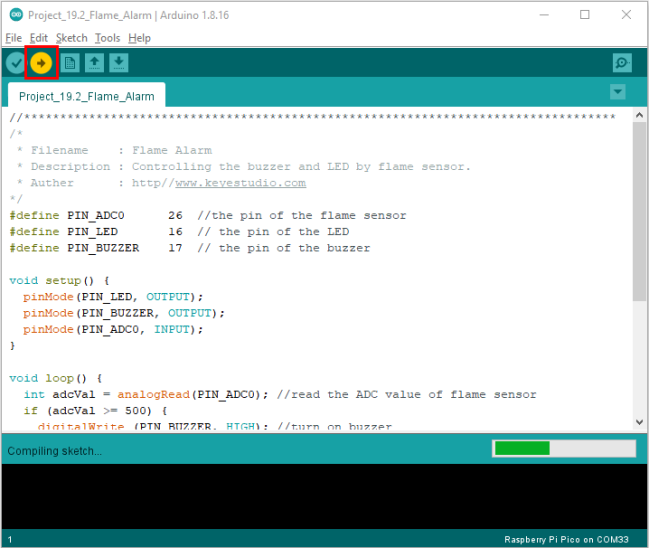Click the editor vertical scrollbar thumb
This screenshot has width=650, height=548.
coord(639,211)
